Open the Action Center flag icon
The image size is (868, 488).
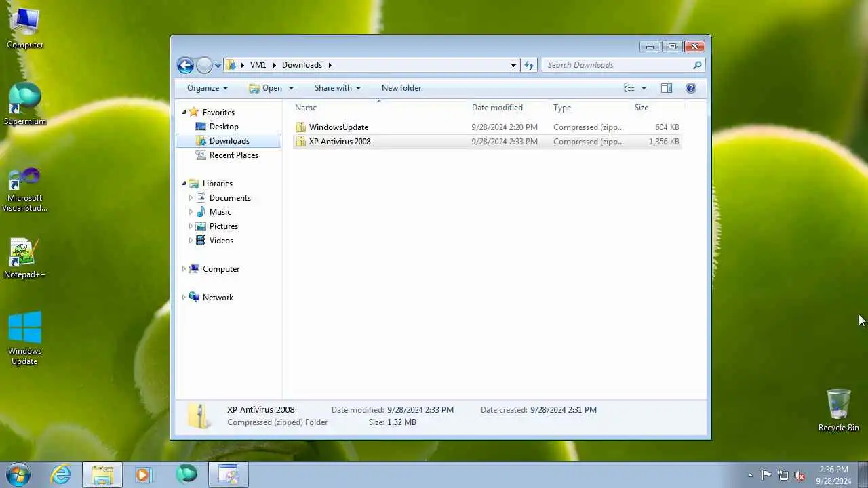[x=766, y=475]
